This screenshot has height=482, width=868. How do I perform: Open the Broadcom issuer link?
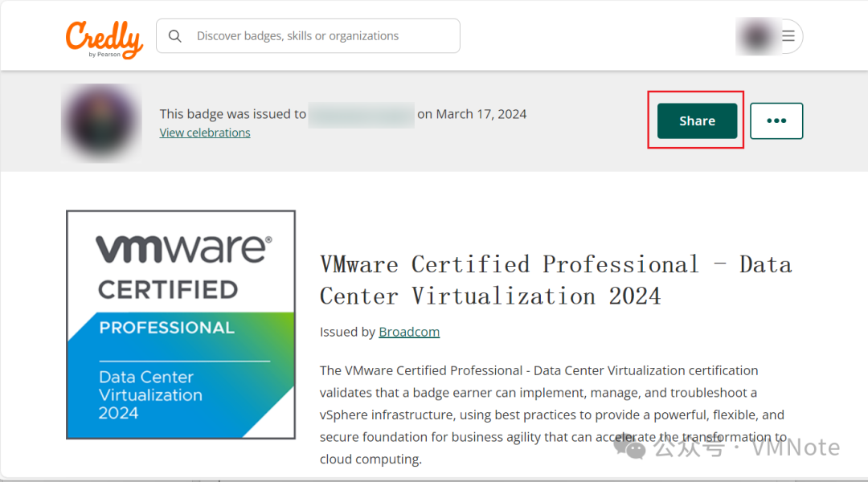click(409, 332)
